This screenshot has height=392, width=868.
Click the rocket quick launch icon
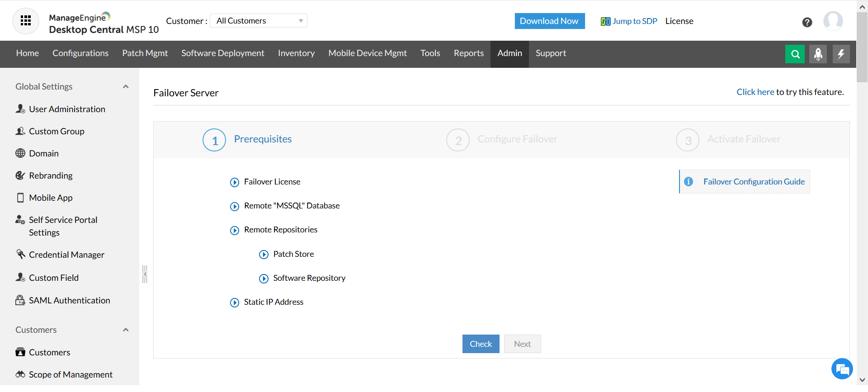tap(818, 54)
